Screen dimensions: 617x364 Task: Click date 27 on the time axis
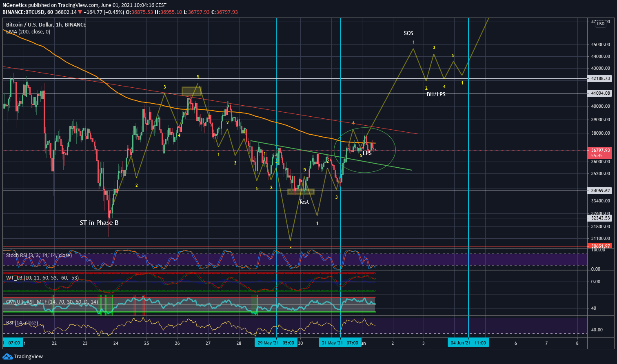pyautogui.click(x=208, y=343)
